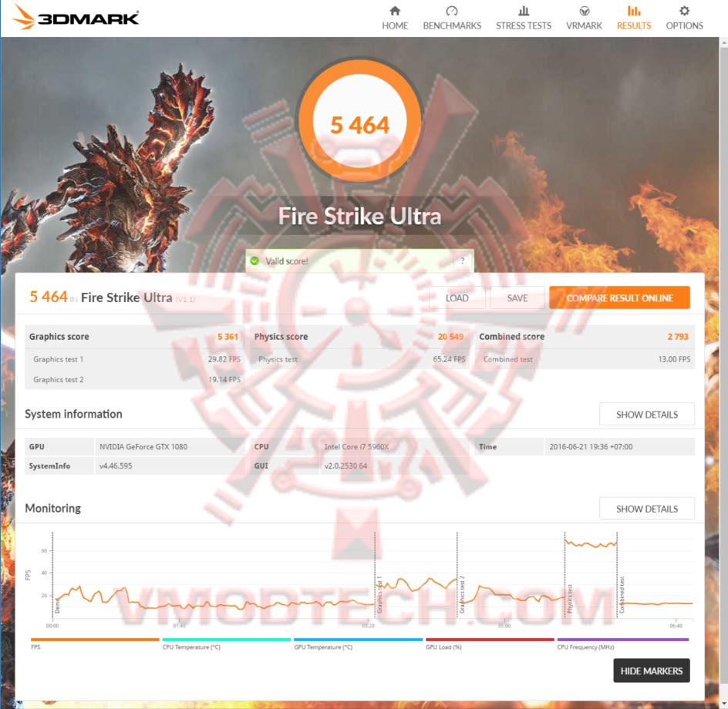Open the VRMark icon

click(584, 11)
